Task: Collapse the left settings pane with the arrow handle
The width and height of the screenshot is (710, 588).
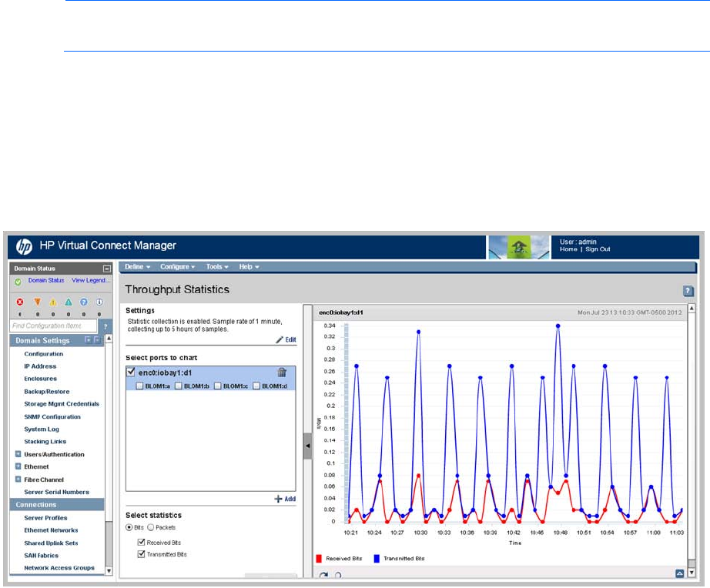Action: [x=306, y=446]
